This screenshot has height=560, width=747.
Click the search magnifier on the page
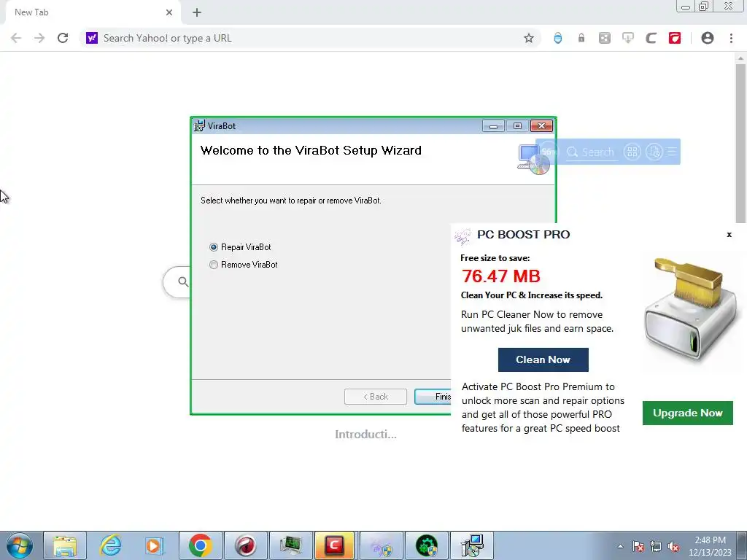(x=183, y=282)
